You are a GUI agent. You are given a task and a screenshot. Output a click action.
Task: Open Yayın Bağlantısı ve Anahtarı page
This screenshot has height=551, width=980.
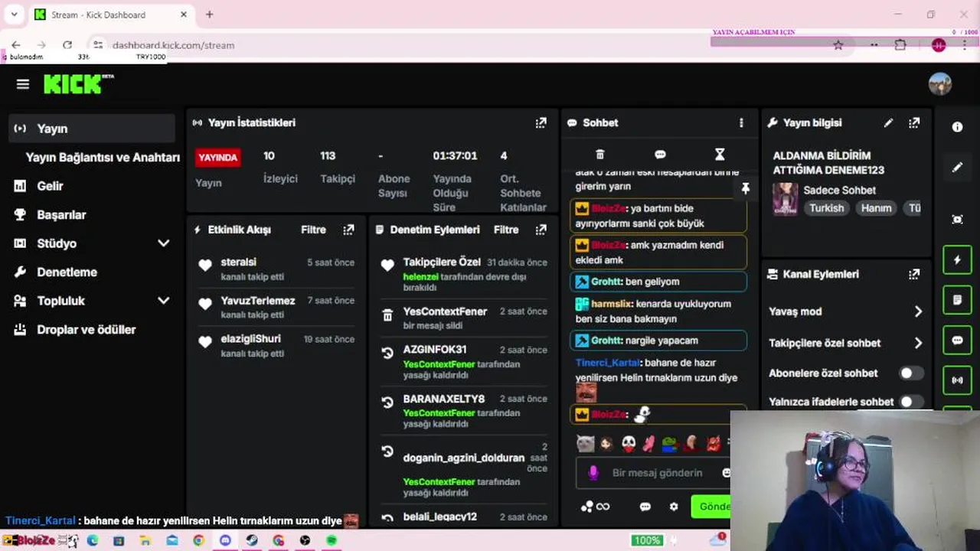coord(103,157)
